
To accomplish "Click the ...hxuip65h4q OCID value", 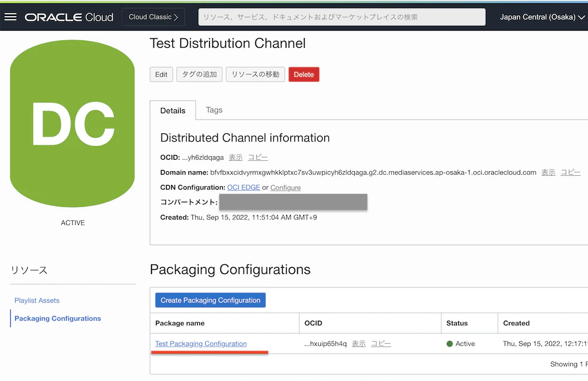I will click(x=326, y=344).
